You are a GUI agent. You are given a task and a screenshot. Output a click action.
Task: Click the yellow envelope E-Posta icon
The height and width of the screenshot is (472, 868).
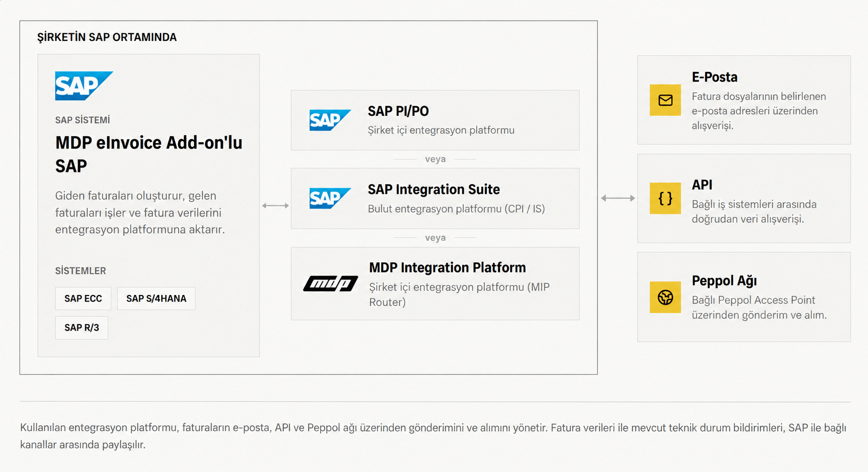[665, 100]
